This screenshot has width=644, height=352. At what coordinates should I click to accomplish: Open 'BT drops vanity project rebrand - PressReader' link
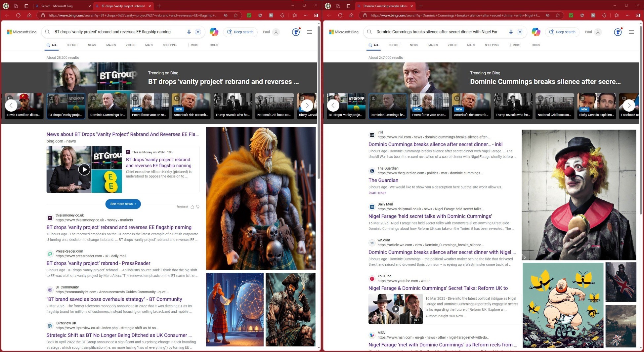point(99,263)
